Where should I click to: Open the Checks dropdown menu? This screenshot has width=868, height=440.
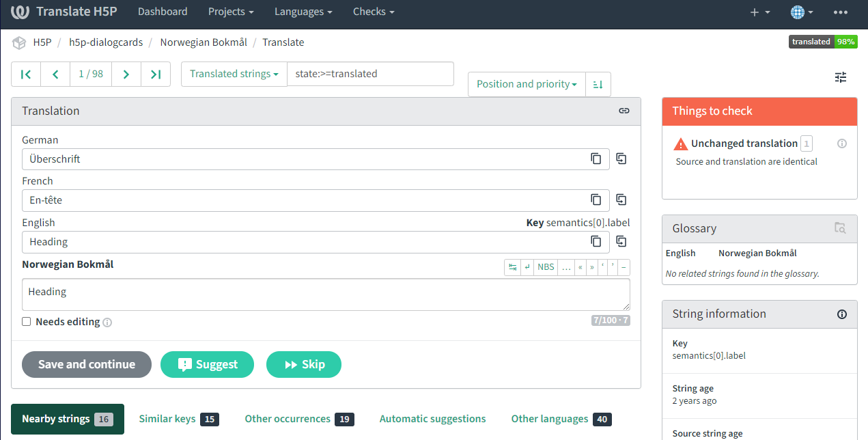tap(374, 12)
